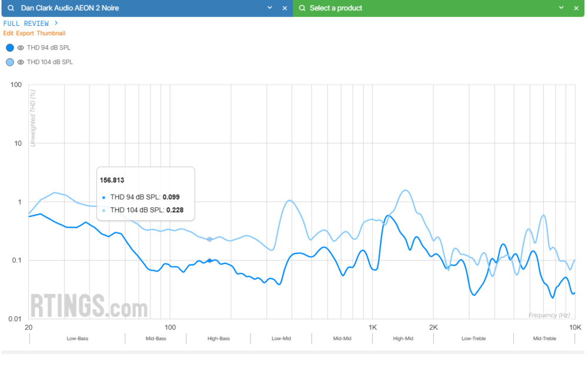Select the Low-Bass band label below the graph
This screenshot has width=588, height=372.
click(78, 338)
